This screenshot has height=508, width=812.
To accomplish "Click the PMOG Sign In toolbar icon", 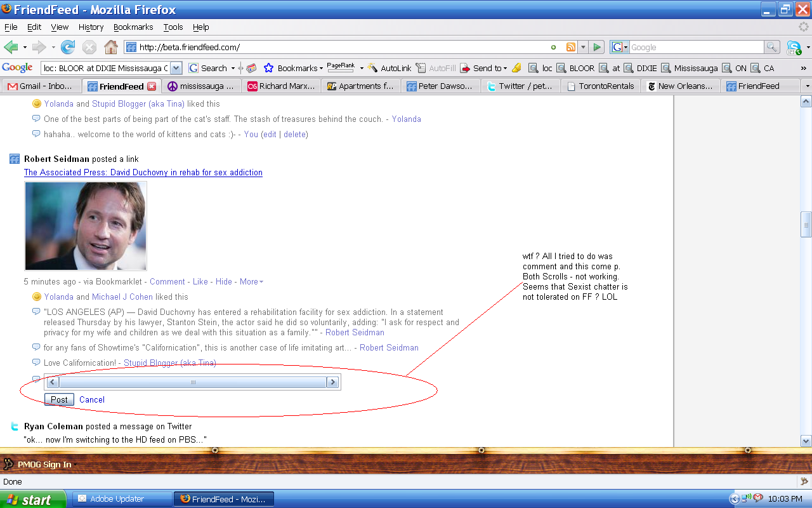I will click(x=9, y=464).
